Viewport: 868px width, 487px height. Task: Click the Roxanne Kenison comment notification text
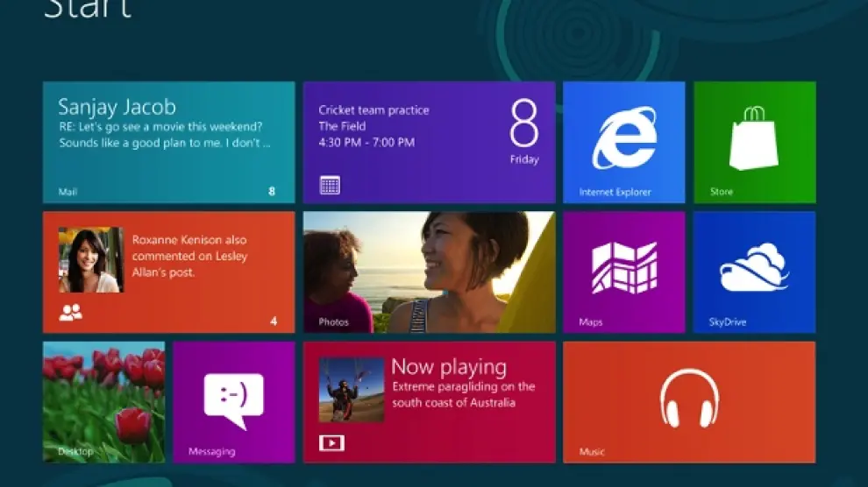(x=190, y=256)
